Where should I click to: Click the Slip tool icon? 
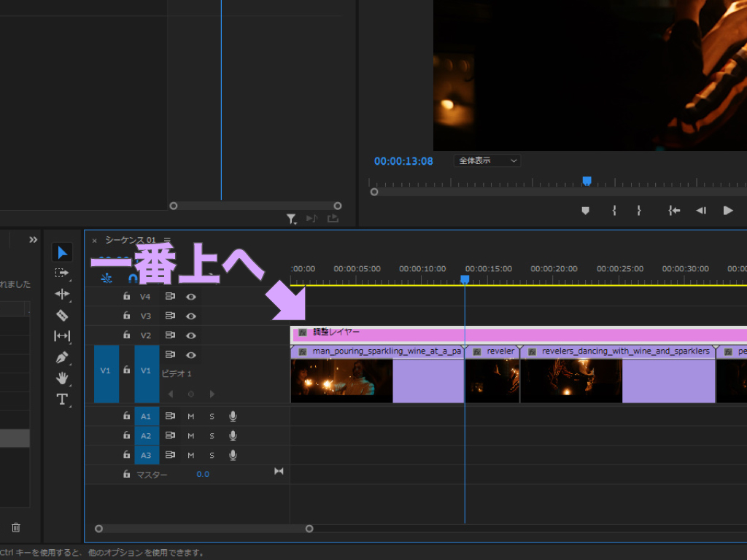pos(62,336)
